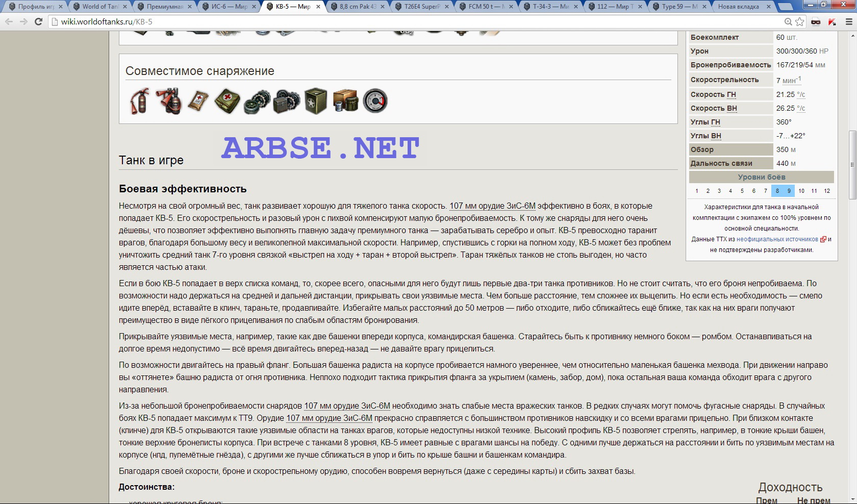Close the КВ-5 tab
The height and width of the screenshot is (504, 857).
pos(317,7)
